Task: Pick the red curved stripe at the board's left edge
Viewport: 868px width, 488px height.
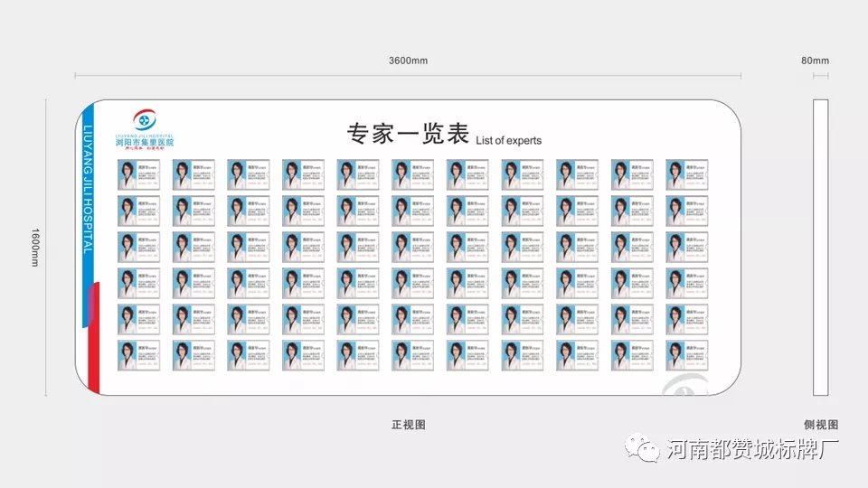Action: 95,339
